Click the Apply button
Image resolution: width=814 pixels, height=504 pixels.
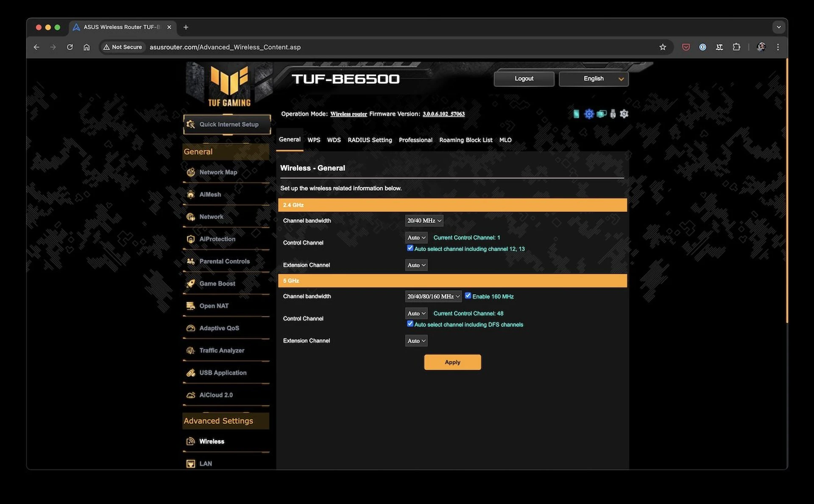coord(452,362)
